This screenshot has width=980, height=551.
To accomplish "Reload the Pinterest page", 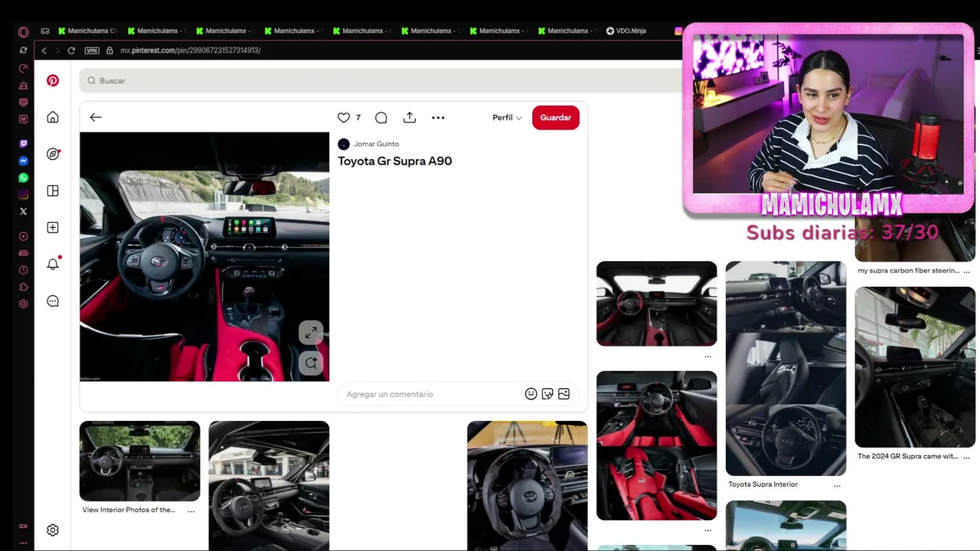I will click(71, 51).
